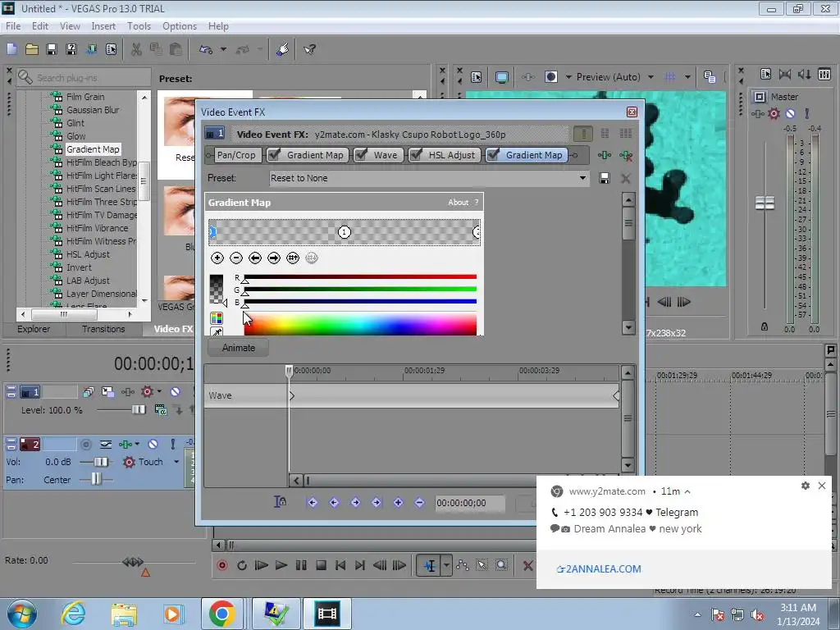Open the Tools menu
Screen dimensions: 840x630
tap(139, 25)
